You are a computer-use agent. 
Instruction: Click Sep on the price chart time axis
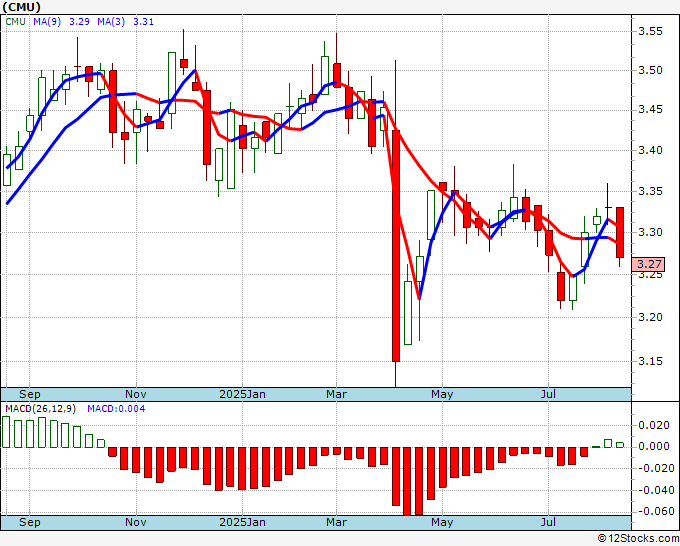coord(29,394)
